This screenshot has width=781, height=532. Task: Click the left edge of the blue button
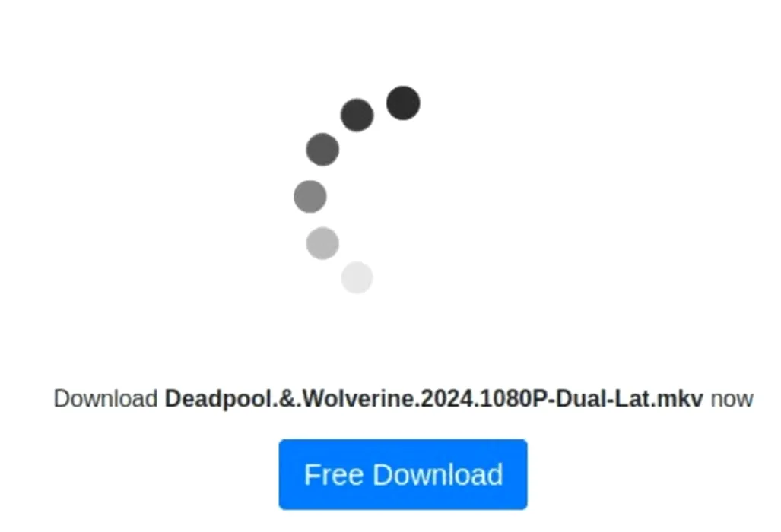click(x=282, y=474)
